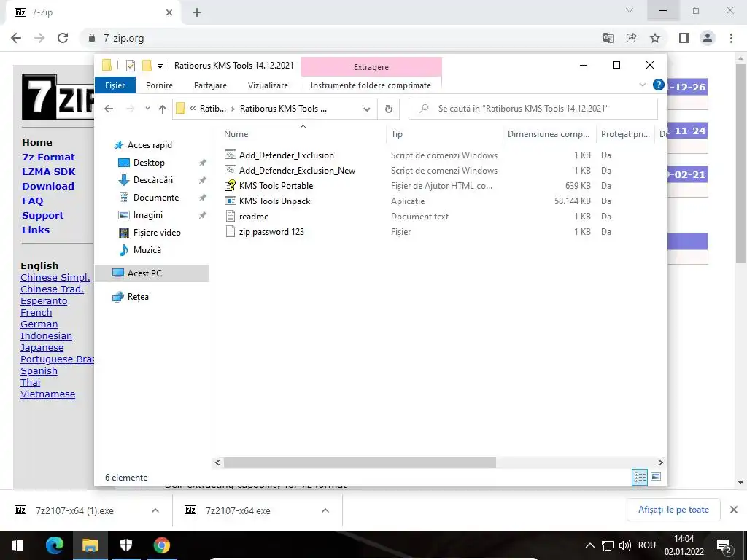This screenshot has width=747, height=560.
Task: Open Muzică in the Explorer sidebar
Action: 147,250
